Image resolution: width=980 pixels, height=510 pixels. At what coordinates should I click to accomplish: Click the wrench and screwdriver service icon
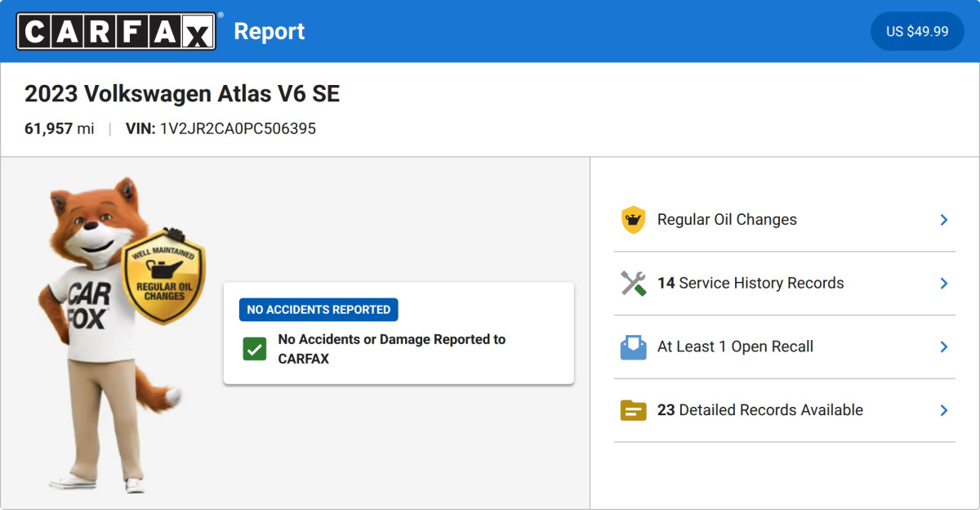click(x=633, y=284)
